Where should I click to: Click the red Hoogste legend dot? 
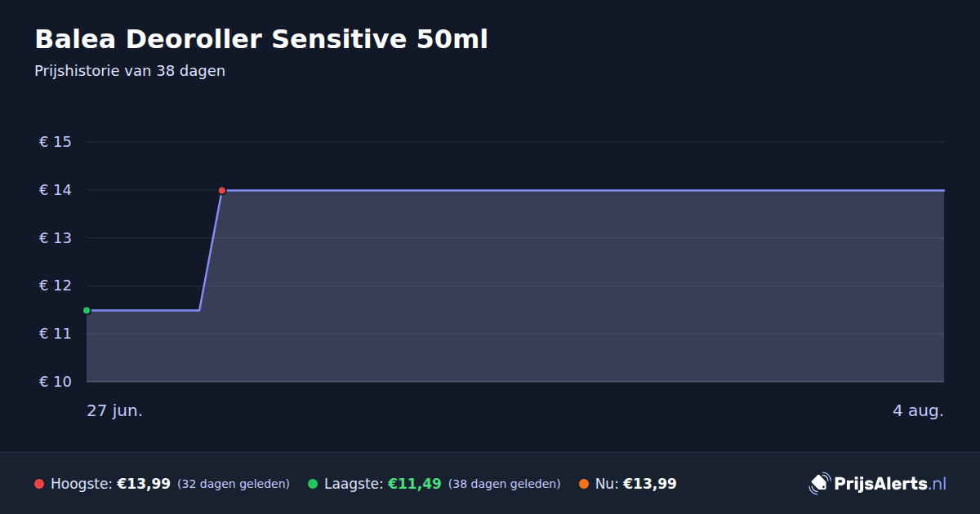39,484
